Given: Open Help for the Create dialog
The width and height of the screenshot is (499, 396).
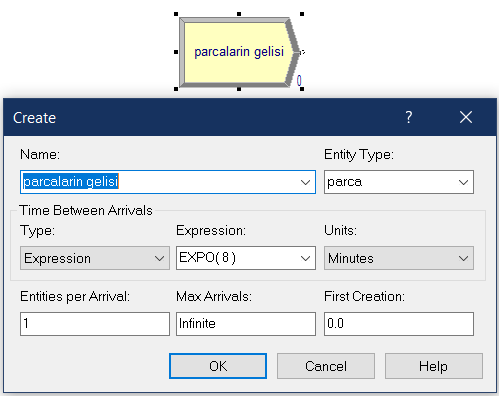Looking at the screenshot, I should click(x=434, y=366).
